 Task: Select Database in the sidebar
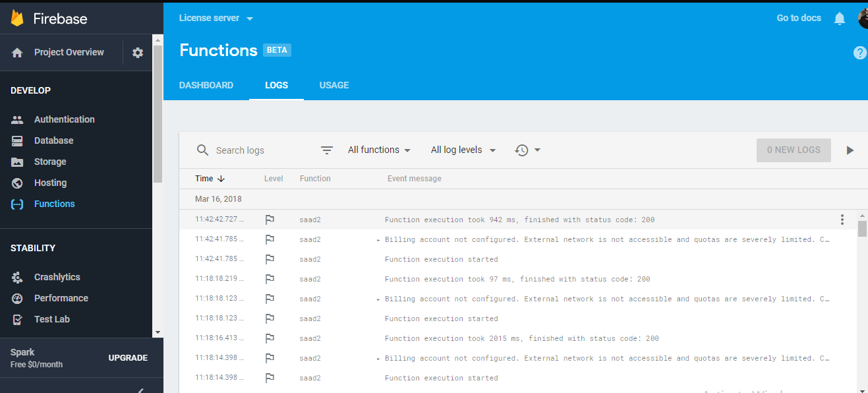52,140
